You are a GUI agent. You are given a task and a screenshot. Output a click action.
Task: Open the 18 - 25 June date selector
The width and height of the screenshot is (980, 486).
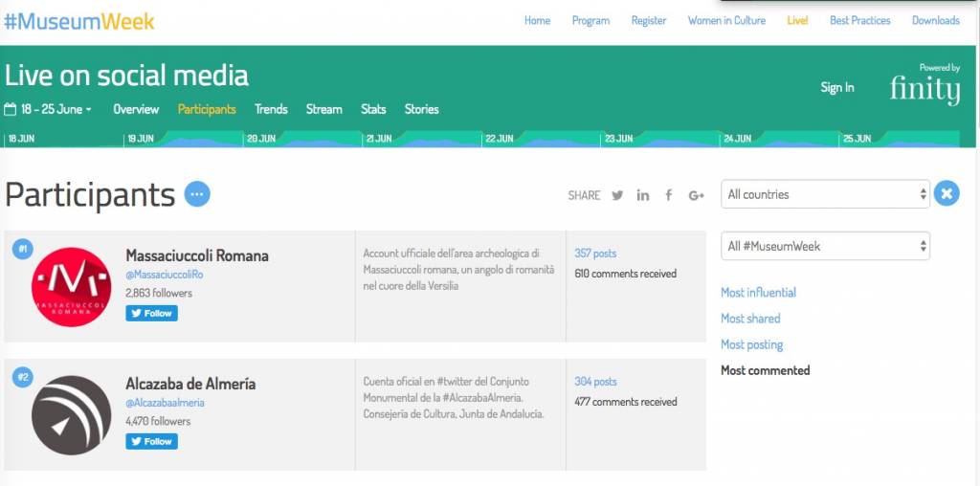click(48, 109)
